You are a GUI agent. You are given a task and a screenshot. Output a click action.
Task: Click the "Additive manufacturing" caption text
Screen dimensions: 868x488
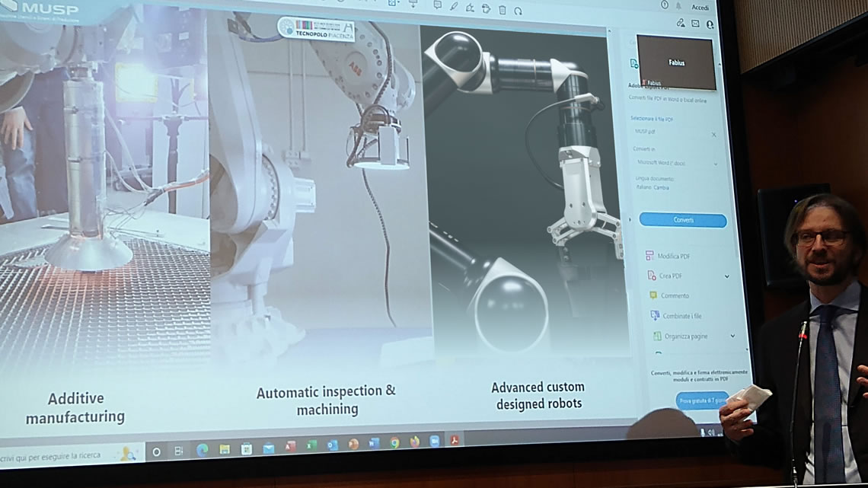click(75, 408)
